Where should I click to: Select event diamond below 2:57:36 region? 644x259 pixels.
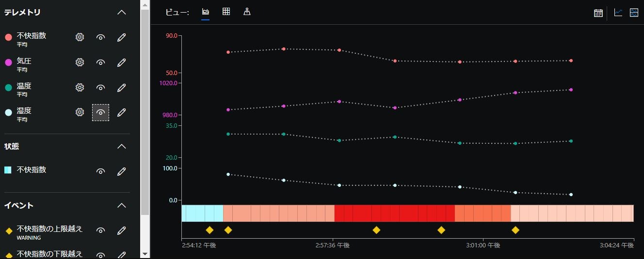tap(376, 230)
